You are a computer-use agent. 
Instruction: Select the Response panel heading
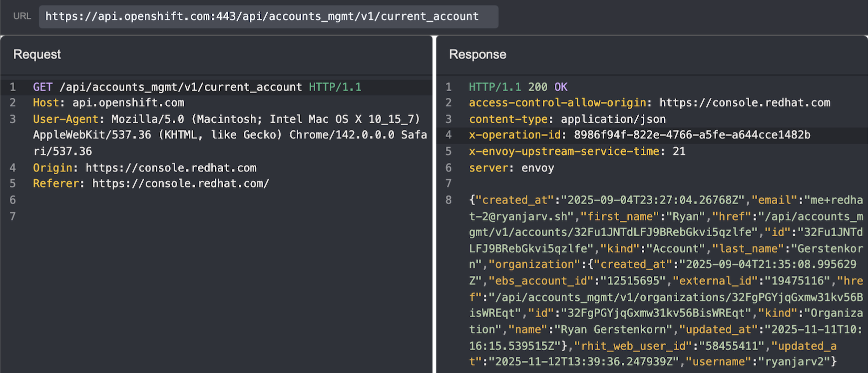point(477,54)
